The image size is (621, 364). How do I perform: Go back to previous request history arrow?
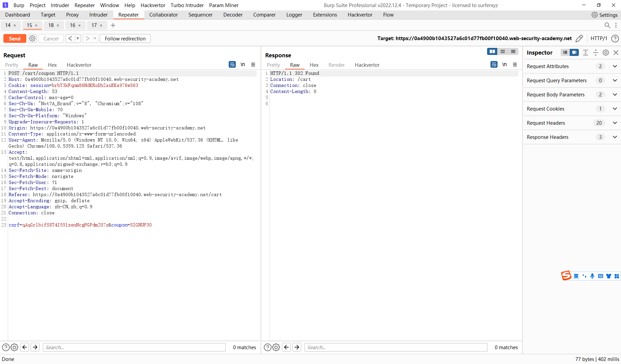tap(70, 38)
